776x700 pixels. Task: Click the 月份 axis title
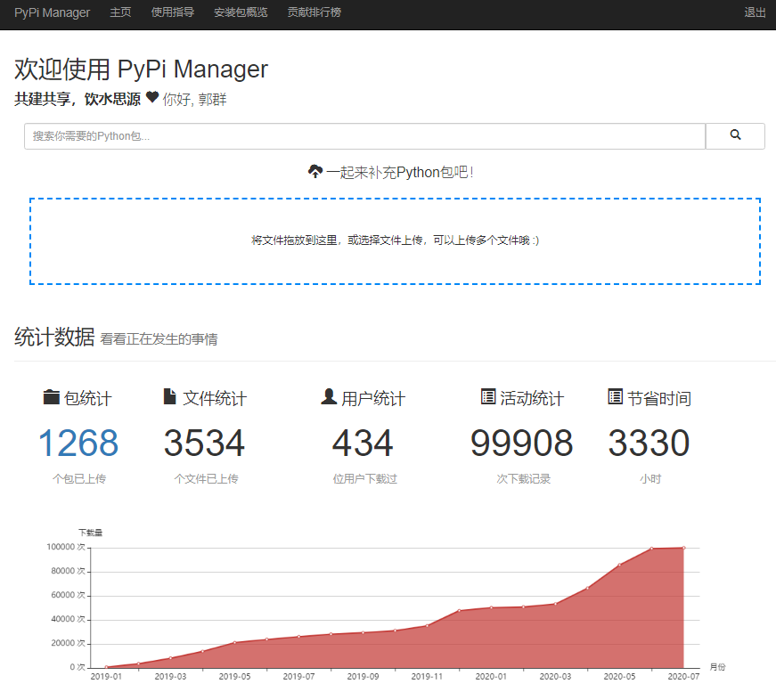click(x=717, y=667)
